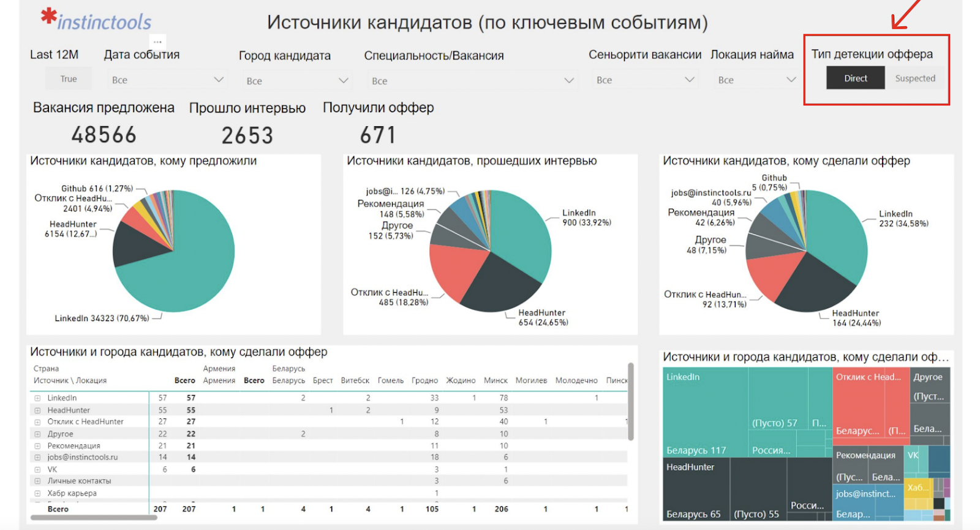Click the 206 Минск total cell

(x=501, y=509)
